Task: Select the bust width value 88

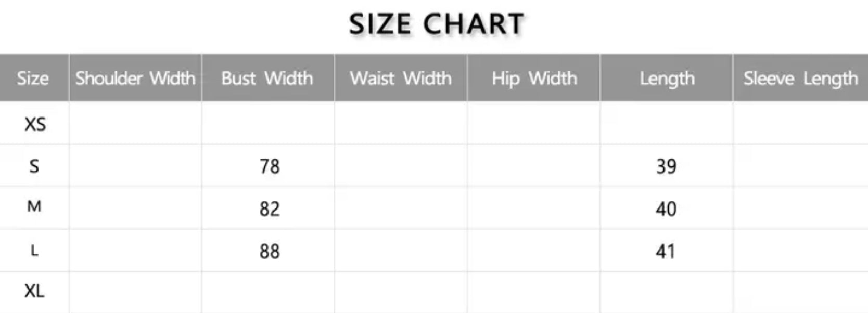Action: pos(270,252)
